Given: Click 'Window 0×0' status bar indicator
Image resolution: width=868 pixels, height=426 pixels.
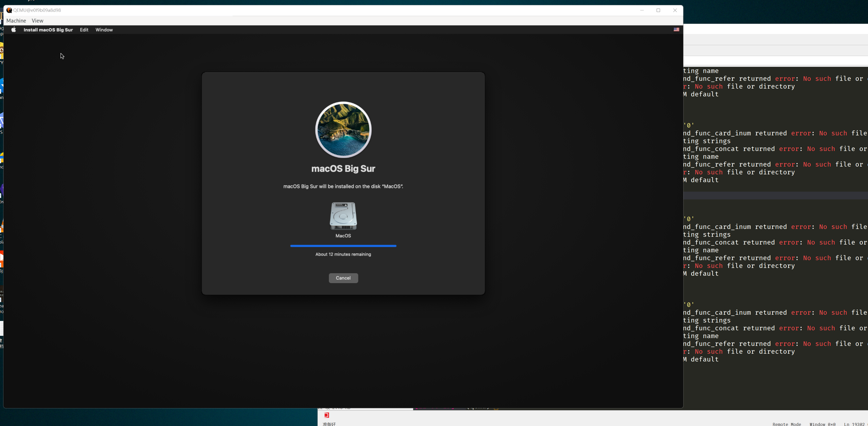Looking at the screenshot, I should click(x=822, y=424).
